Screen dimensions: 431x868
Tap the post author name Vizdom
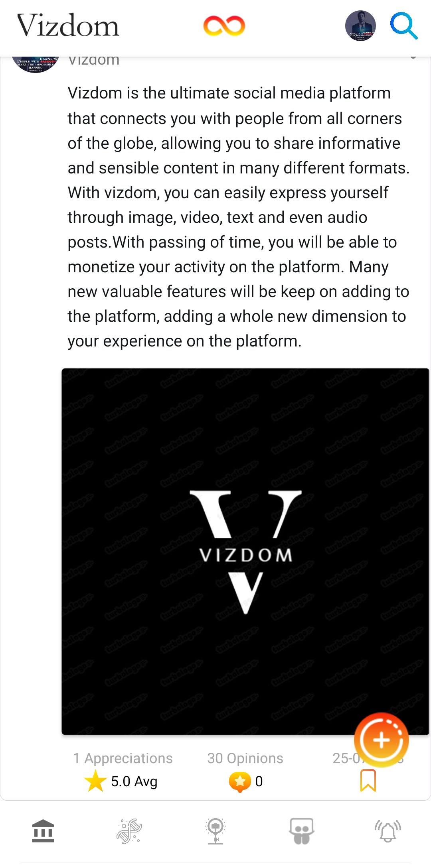coord(94,61)
